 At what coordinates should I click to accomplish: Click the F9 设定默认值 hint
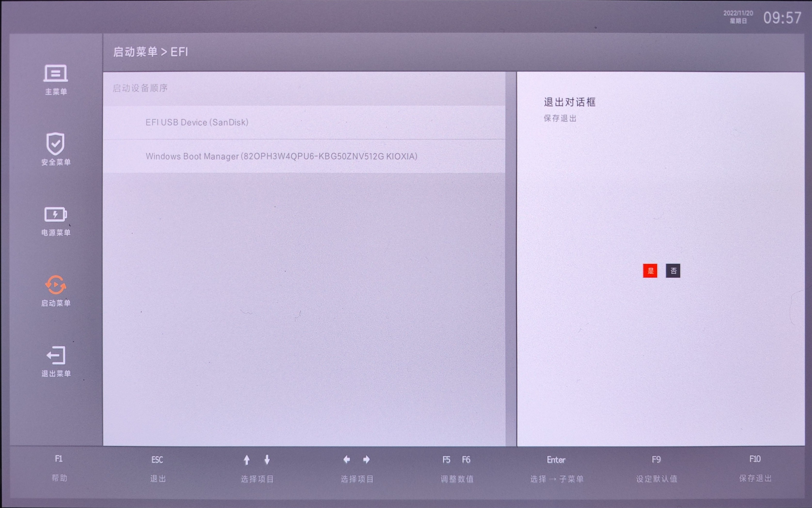657,469
